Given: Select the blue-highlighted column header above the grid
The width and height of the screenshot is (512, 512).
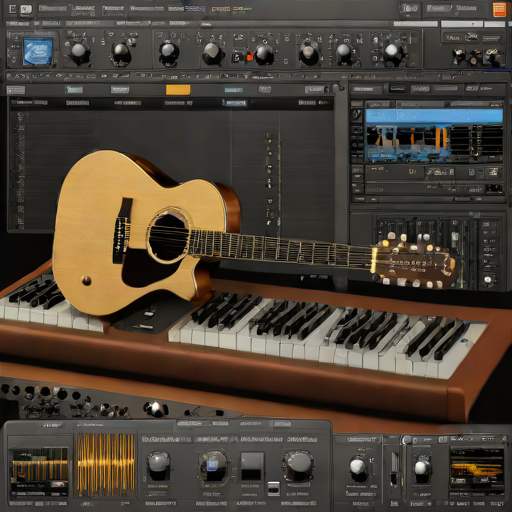Looking at the screenshot, I should tap(235, 103).
